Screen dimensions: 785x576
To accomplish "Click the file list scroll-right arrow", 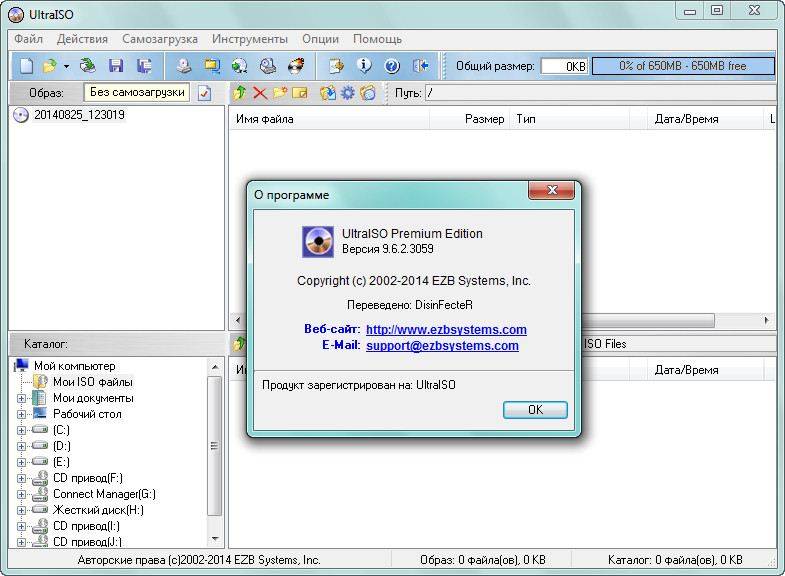I will coord(766,320).
